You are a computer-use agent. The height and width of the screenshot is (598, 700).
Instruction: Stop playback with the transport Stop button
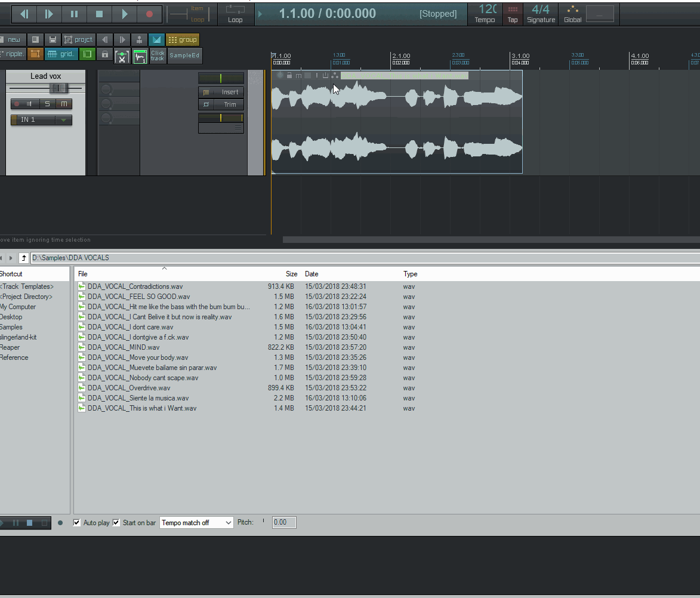pos(99,14)
